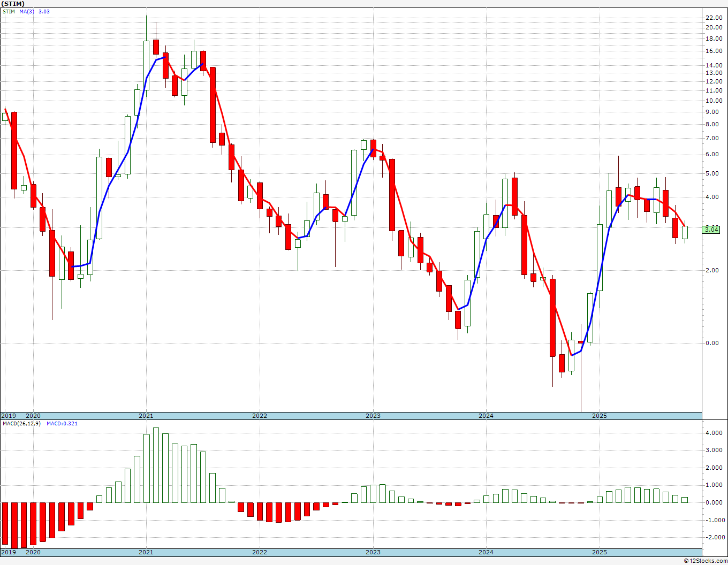Viewport: 728px width, 565px height.
Task: Click the 2.00 price axis label
Action: coord(712,270)
